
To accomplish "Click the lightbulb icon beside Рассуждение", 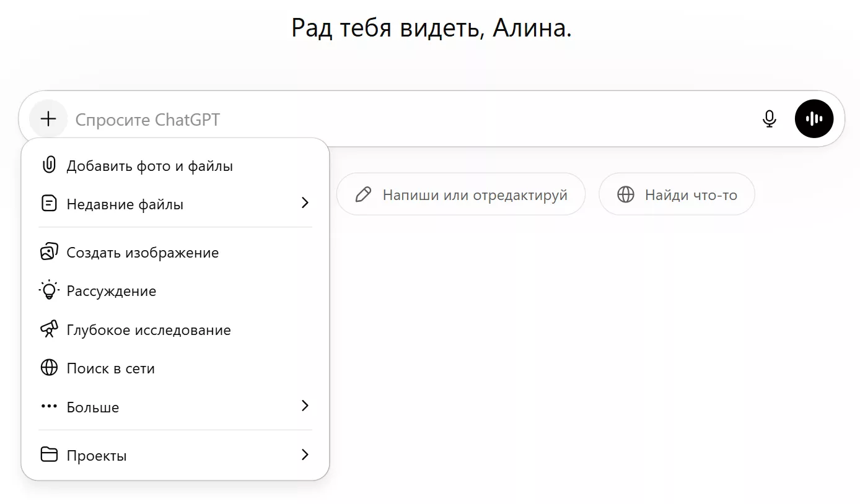I will tap(49, 290).
